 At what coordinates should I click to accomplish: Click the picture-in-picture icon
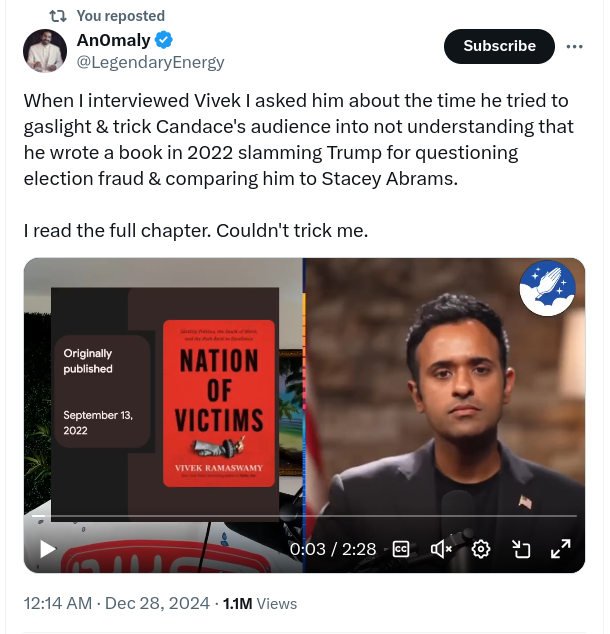pos(520,548)
